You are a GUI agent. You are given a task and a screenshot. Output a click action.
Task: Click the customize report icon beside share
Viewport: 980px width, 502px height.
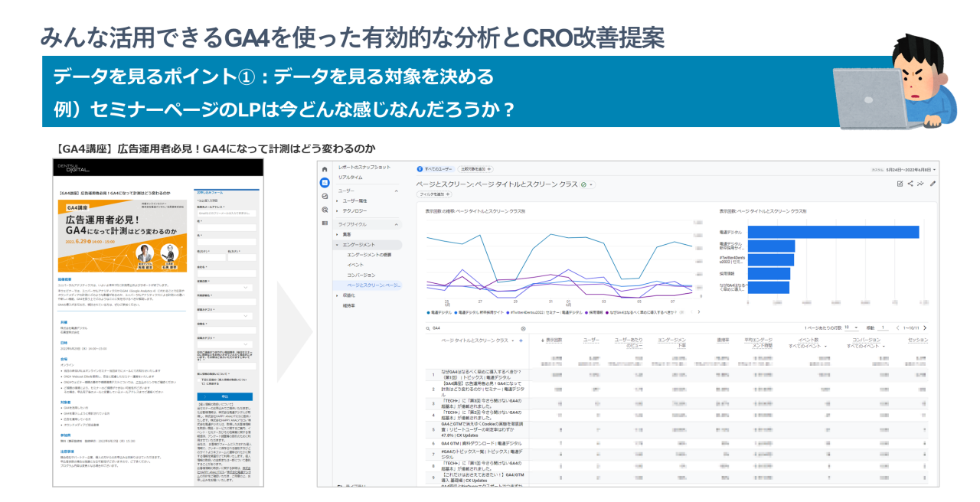tap(900, 184)
